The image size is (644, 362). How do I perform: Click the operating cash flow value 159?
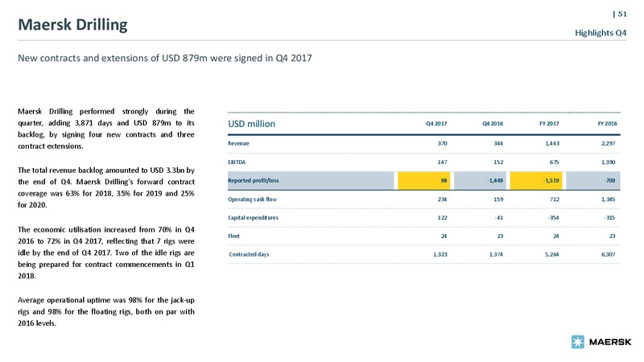coord(498,200)
